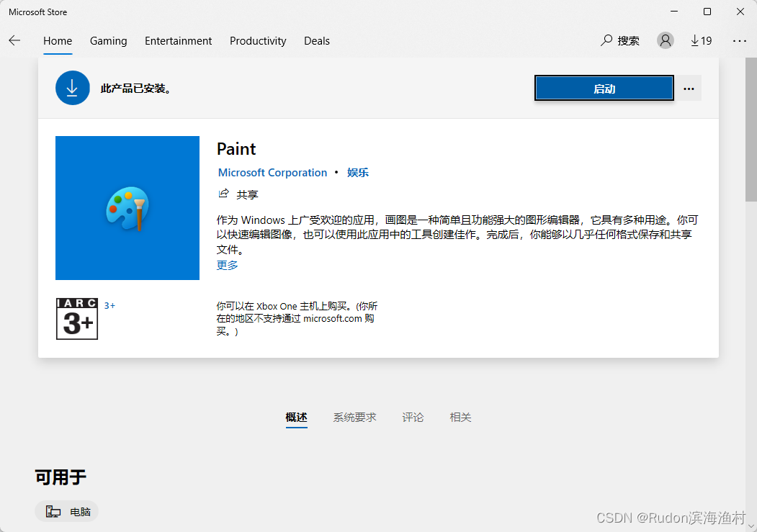Open search with the magnifier icon
The width and height of the screenshot is (757, 532).
[606, 40]
